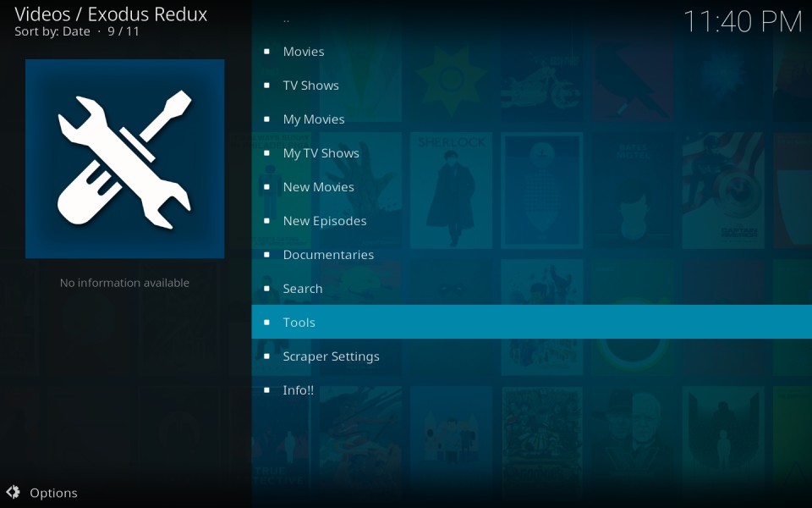Select the My Movies entry
The width and height of the screenshot is (812, 508).
pyautogui.click(x=531, y=119)
